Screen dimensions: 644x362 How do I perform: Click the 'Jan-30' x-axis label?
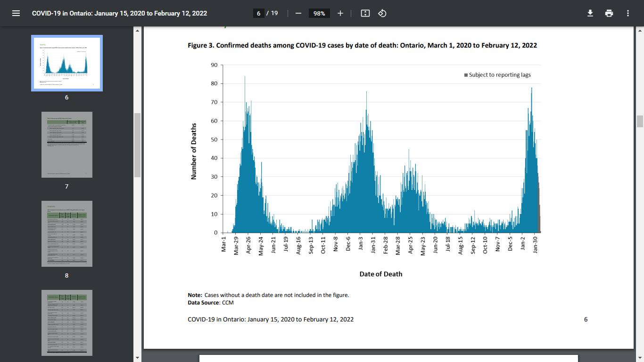[x=536, y=245]
